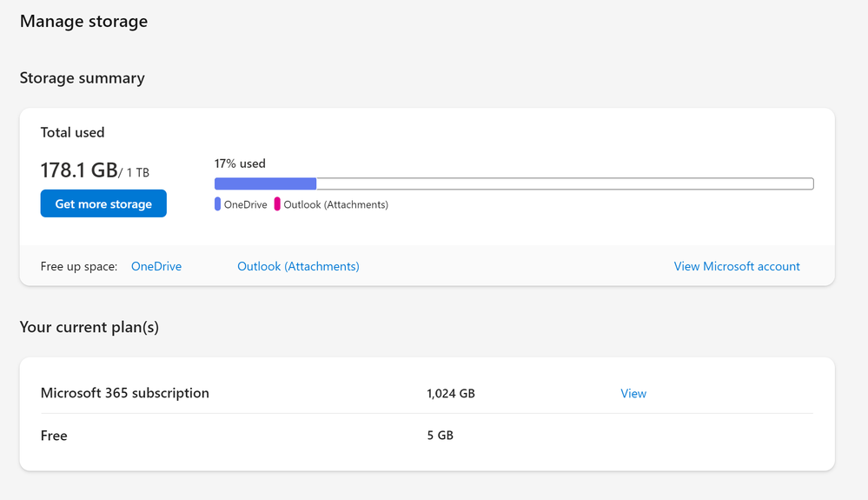The height and width of the screenshot is (500, 868).
Task: Open Outlook (Attachments) free up space link
Action: click(x=298, y=266)
